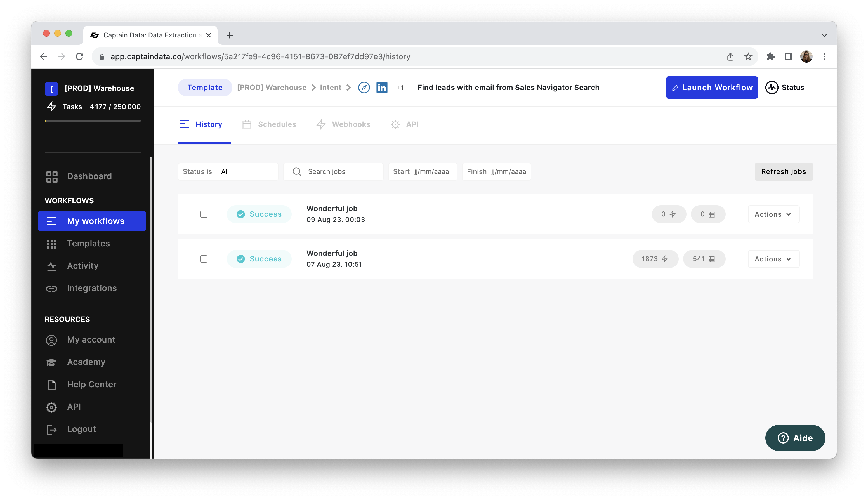Click the Template badge

coord(205,88)
